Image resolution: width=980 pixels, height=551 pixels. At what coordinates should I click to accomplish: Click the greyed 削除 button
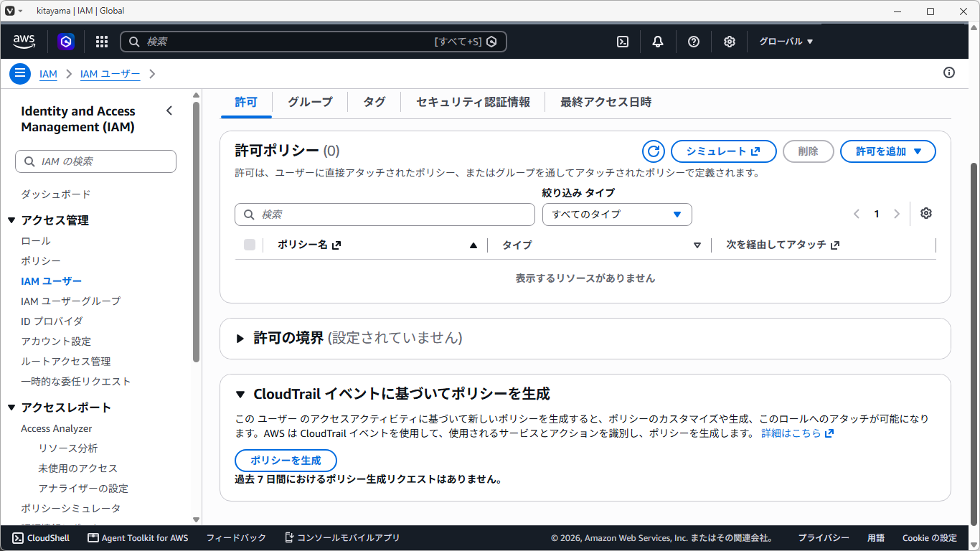809,151
